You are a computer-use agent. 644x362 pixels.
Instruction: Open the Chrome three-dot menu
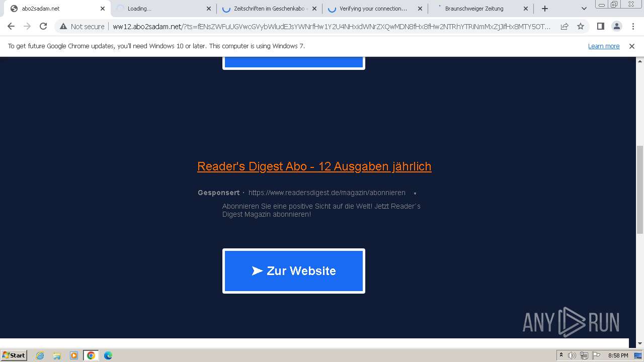[x=633, y=27]
